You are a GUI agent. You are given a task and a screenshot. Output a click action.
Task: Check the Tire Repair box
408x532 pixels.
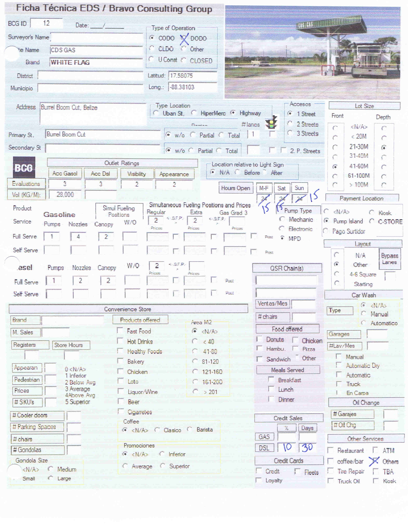pos(330,471)
